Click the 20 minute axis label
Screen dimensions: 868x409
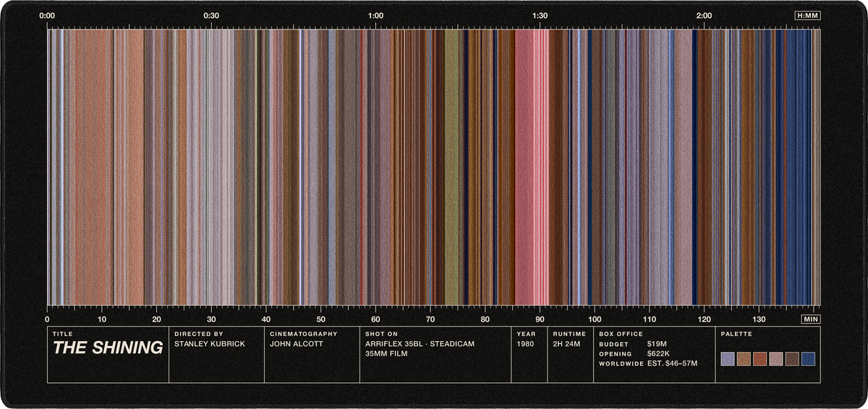tap(157, 319)
